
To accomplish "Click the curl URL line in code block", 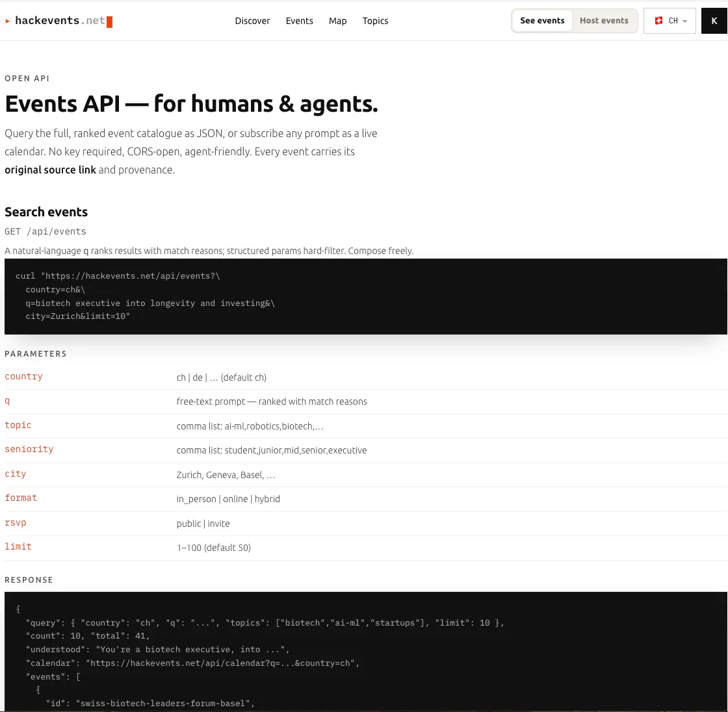I will [x=118, y=275].
